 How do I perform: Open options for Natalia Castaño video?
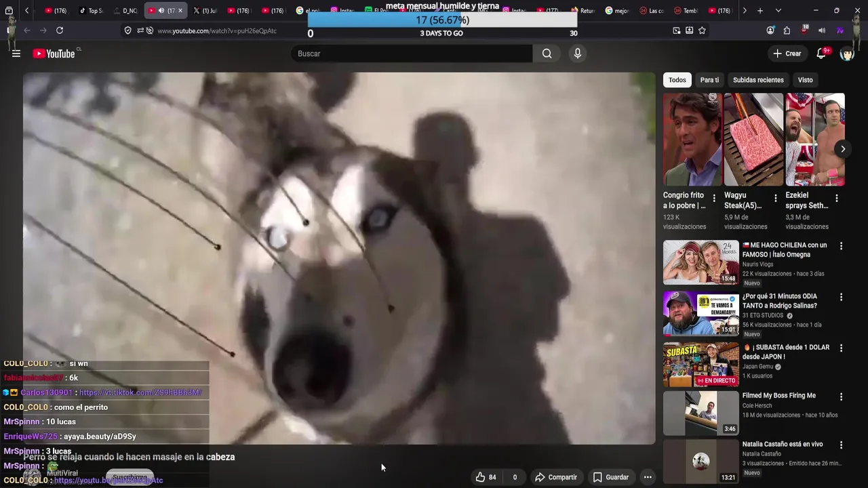pyautogui.click(x=841, y=445)
